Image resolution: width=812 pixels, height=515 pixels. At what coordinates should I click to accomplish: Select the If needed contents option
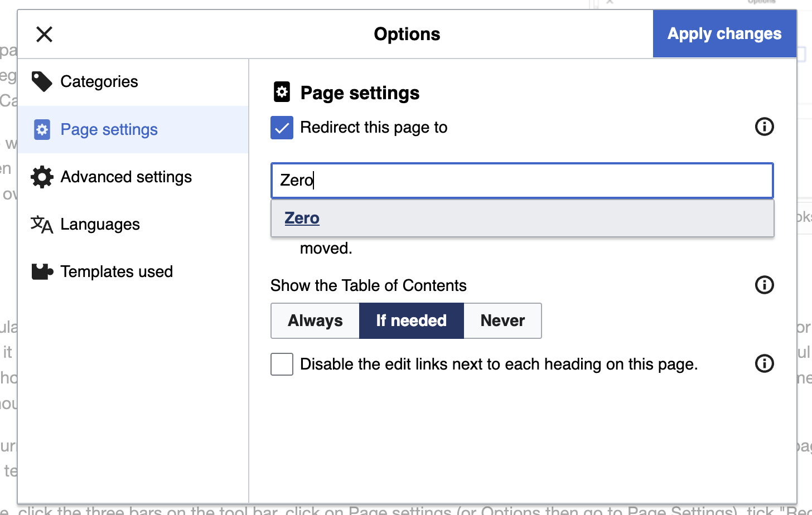411,321
